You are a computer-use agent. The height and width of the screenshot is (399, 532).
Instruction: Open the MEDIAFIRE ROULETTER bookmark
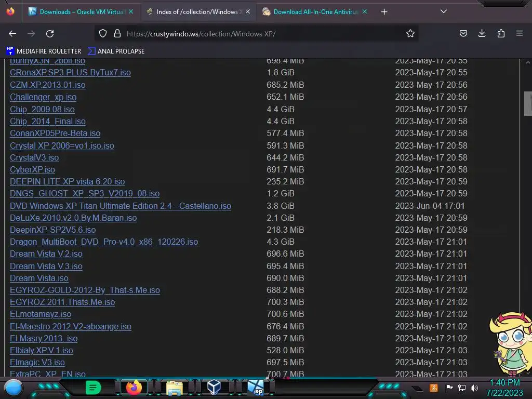point(44,51)
